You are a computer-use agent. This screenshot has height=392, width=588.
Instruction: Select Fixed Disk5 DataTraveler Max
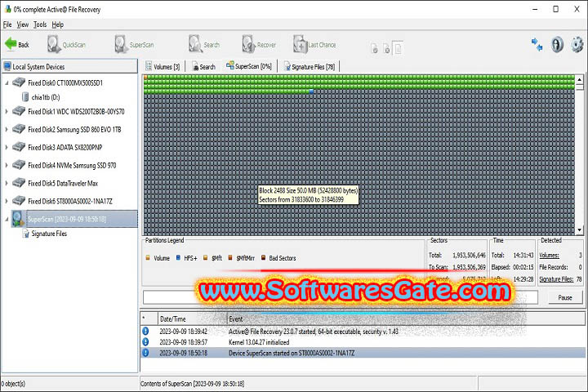pos(63,183)
